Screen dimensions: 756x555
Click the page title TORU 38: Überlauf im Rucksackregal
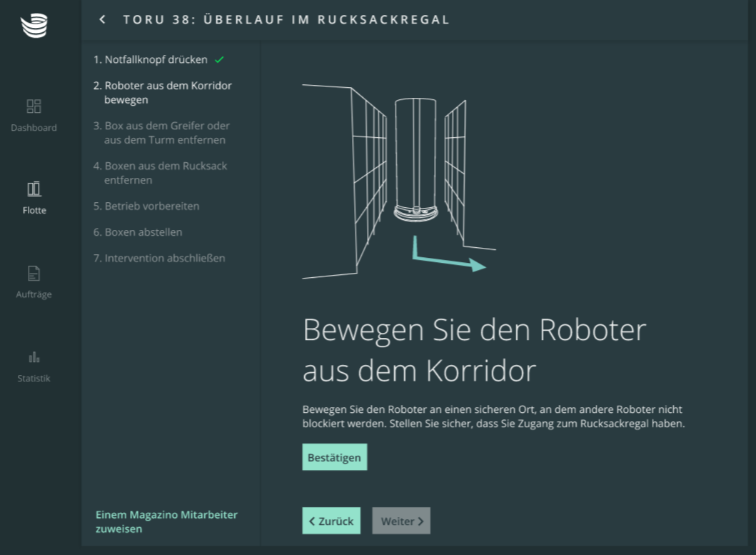tap(286, 19)
